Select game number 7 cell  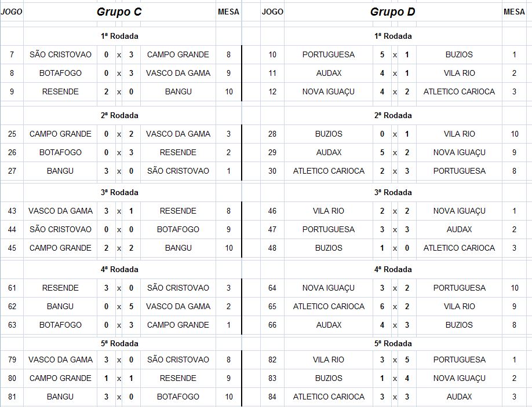coord(12,54)
